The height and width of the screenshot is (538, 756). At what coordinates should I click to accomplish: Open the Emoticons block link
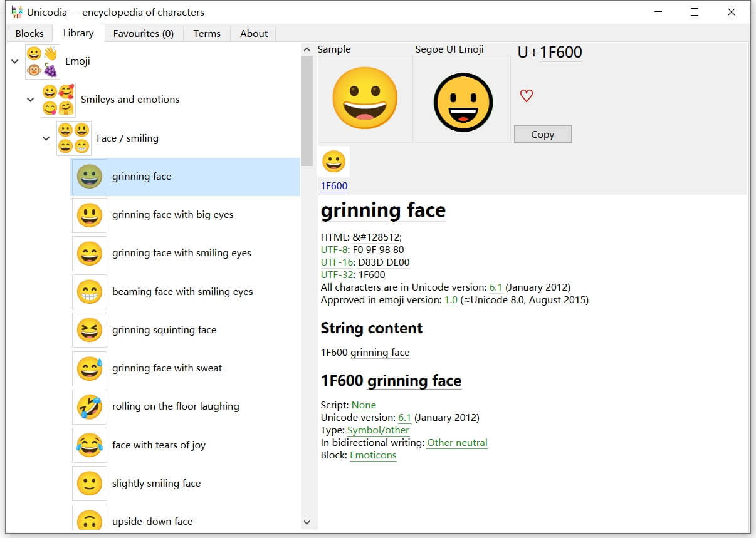click(x=373, y=455)
